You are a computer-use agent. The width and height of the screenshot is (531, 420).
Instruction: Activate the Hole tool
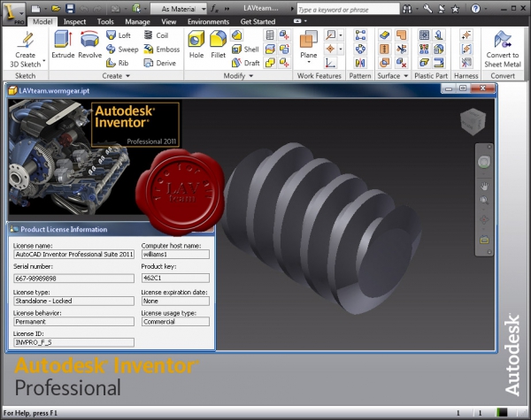tap(196, 44)
